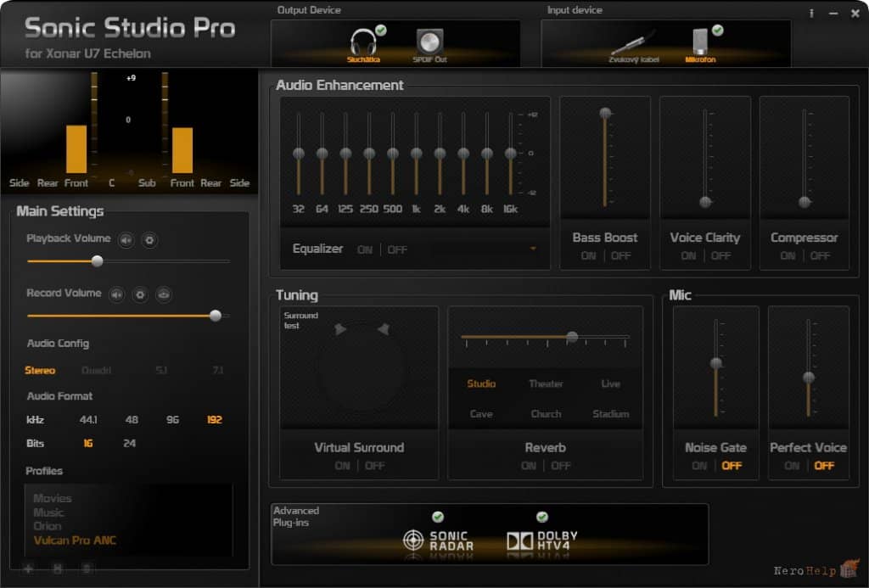Select Stereo audio config
The image size is (869, 588).
tap(40, 370)
